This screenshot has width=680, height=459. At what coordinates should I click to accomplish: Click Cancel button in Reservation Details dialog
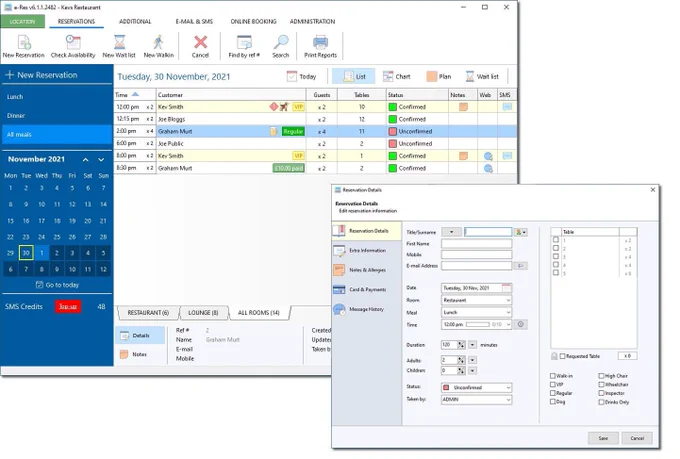[637, 438]
